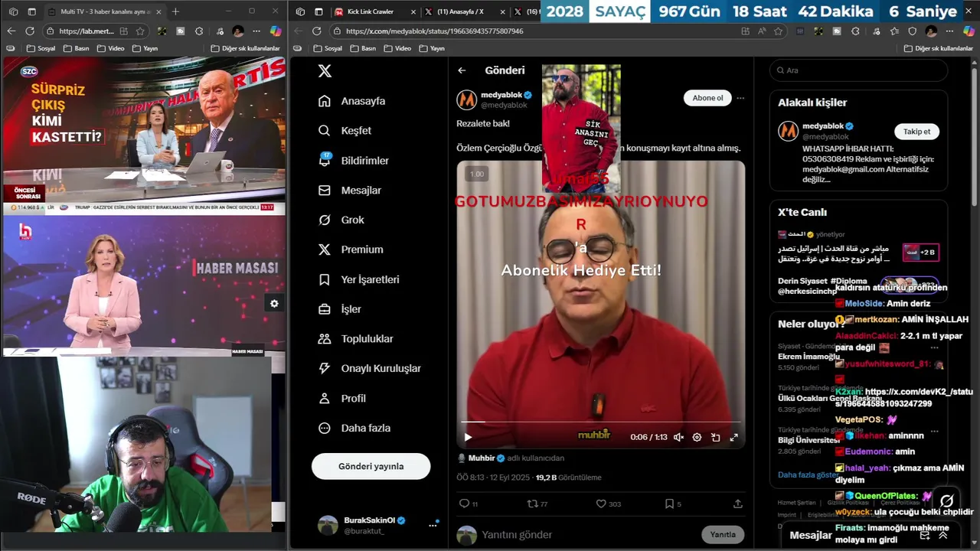Favorite the x.com page star icon
980x551 pixels.
click(x=778, y=31)
